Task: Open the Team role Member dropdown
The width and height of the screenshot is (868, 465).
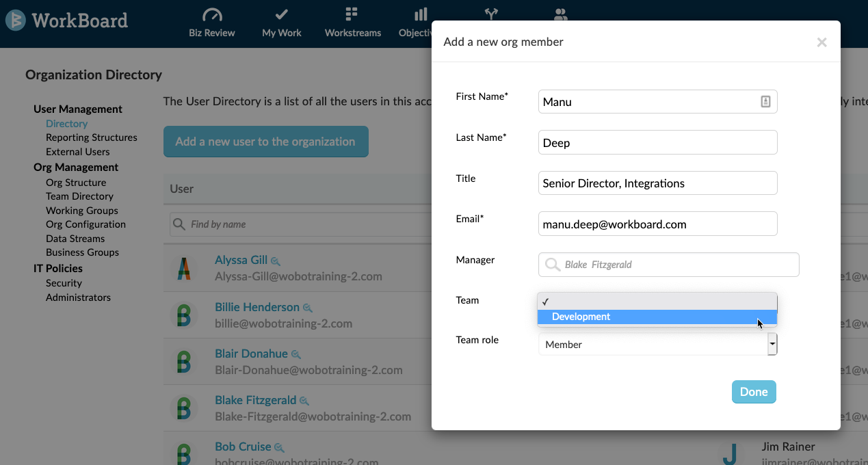Action: pyautogui.click(x=658, y=345)
